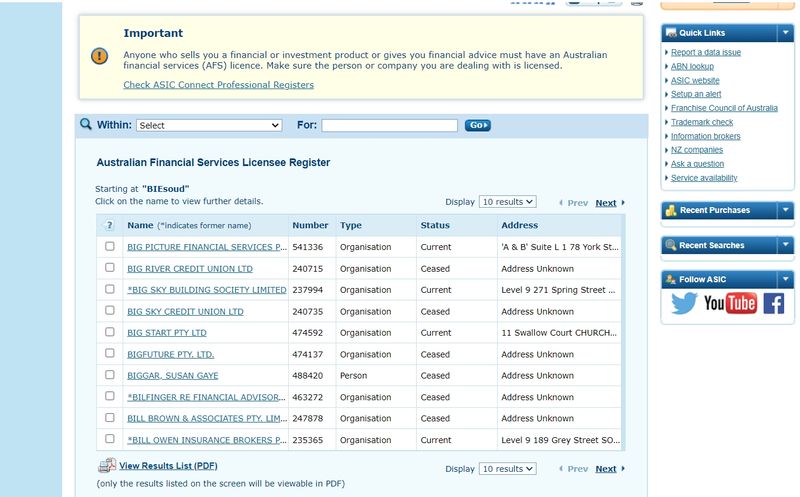Tick checkbox for BIG RIVER CREDIT UNION LTD
Viewport: 800px width, 497px height.
[110, 267]
